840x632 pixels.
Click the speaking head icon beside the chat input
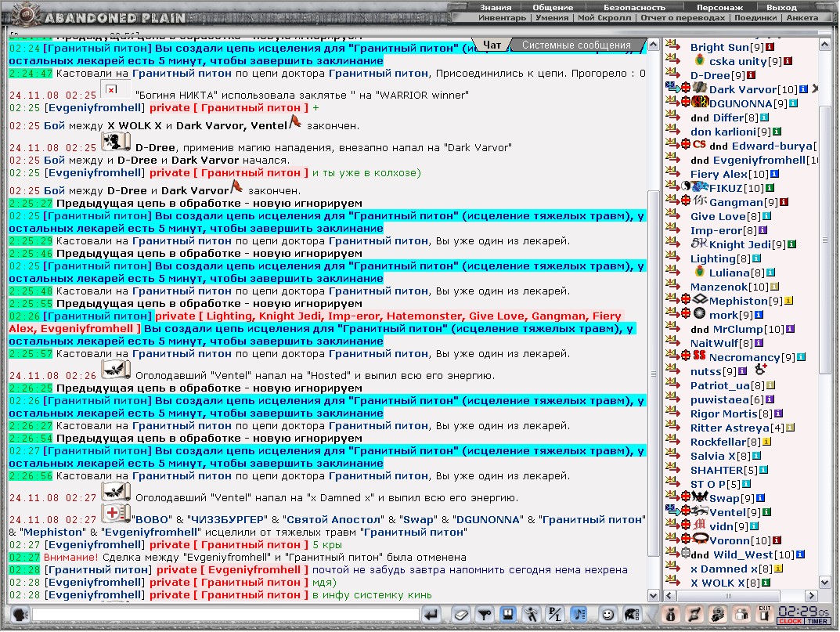(x=20, y=614)
